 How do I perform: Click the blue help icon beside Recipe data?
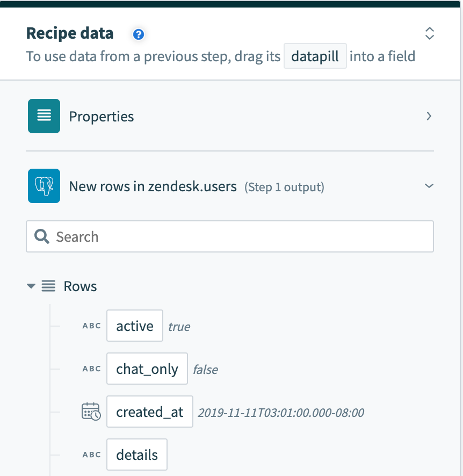click(138, 34)
